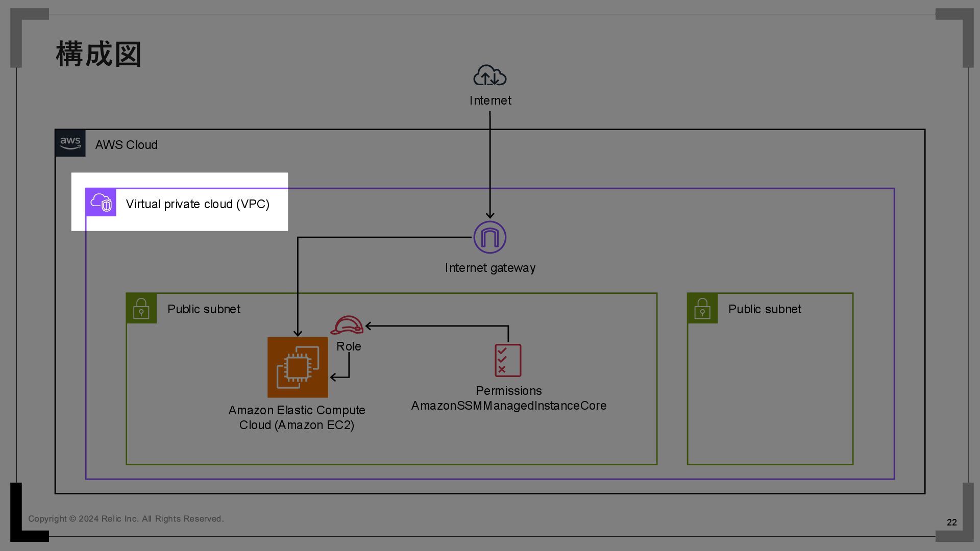Click the copyright Relic Inc. footer

pos(126,519)
